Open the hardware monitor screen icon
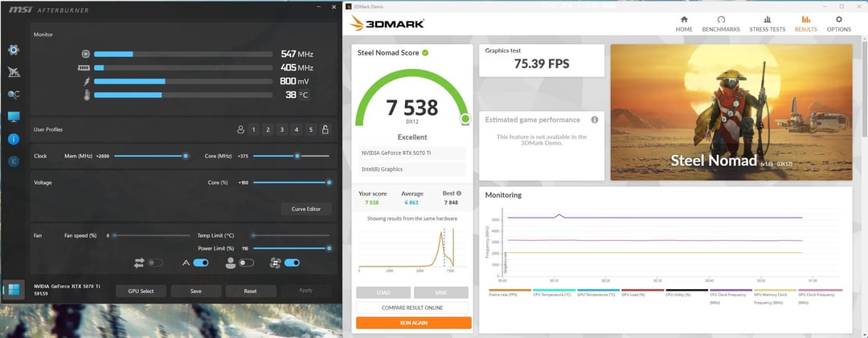868x338 pixels. coord(14,117)
